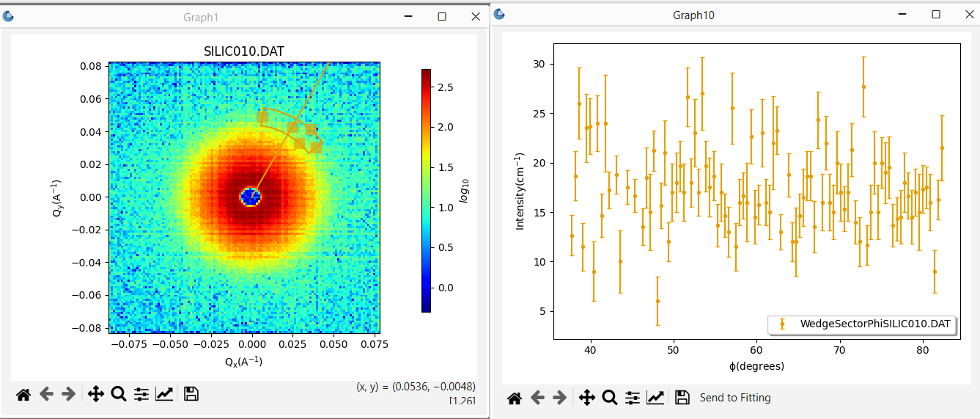Image resolution: width=980 pixels, height=419 pixels.
Task: Click the Qy(A⁻¹) axis label in Graph1
Action: pyautogui.click(x=57, y=197)
